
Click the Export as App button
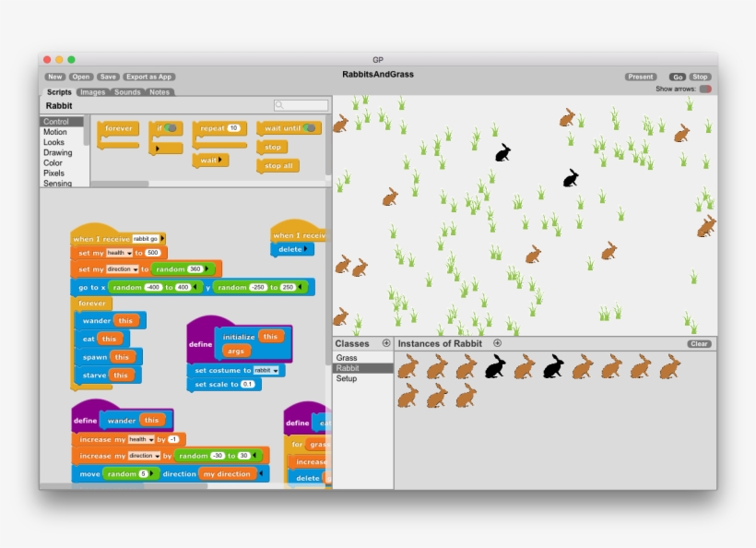point(149,77)
